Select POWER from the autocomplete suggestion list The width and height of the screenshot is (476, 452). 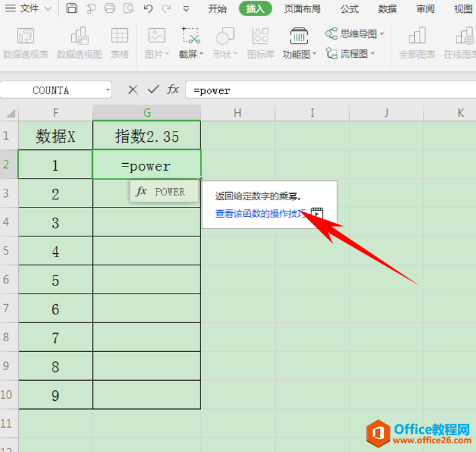[163, 192]
